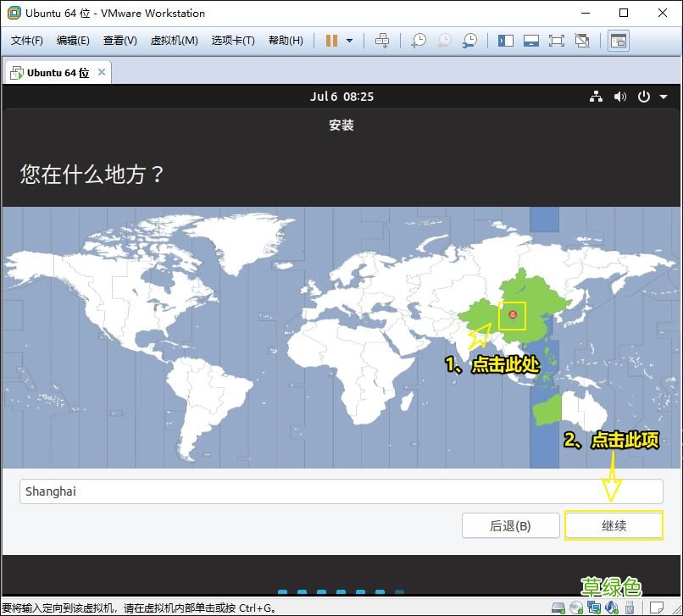Open the snapshot manager
Image resolution: width=683 pixels, height=616 pixels.
[469, 41]
